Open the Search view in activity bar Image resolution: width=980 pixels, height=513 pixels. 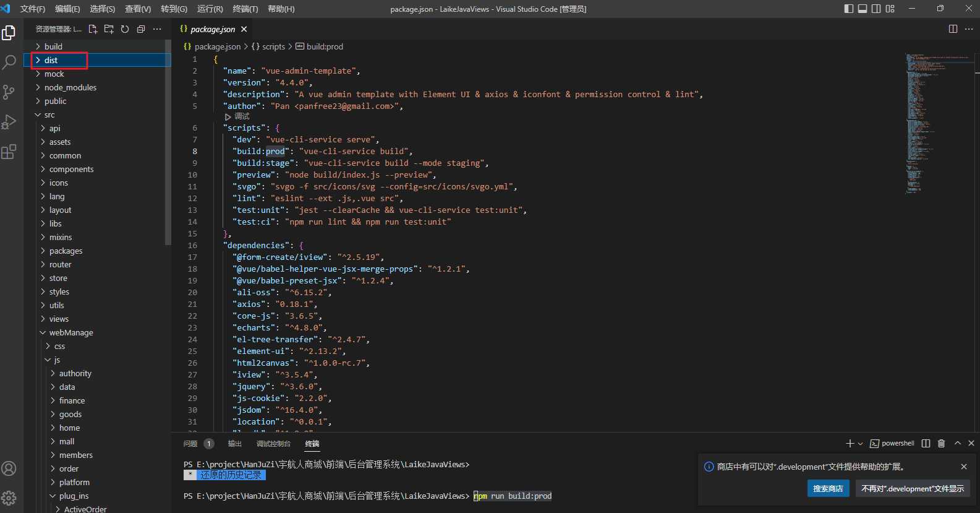[9, 62]
